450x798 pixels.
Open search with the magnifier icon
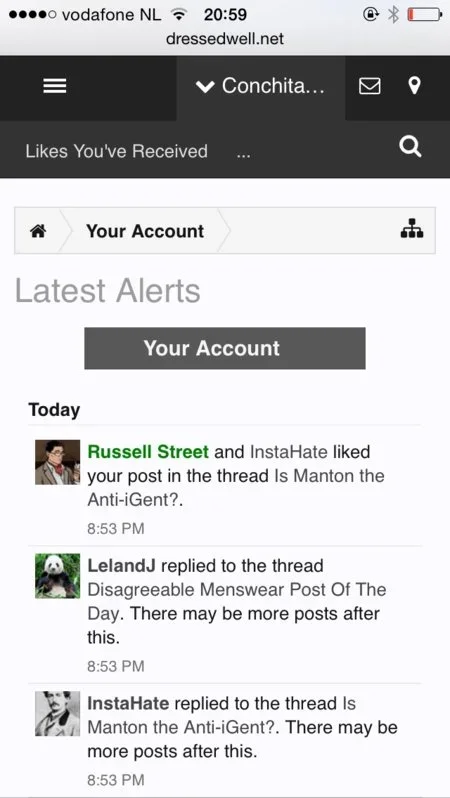coord(410,148)
